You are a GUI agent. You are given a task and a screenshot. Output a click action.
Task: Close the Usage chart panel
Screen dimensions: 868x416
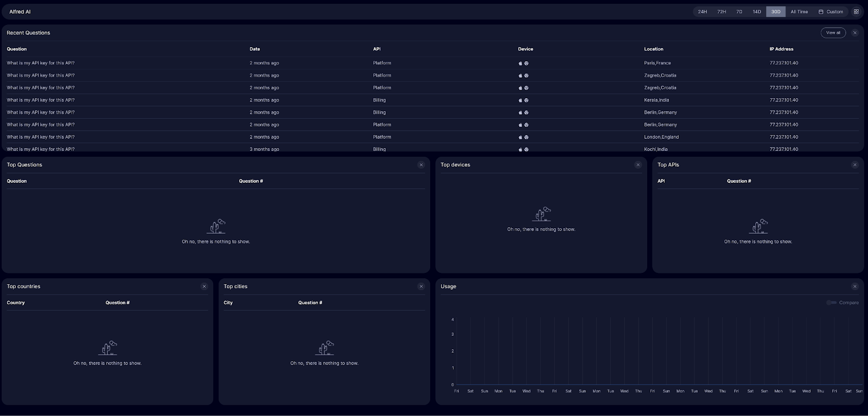pyautogui.click(x=855, y=286)
